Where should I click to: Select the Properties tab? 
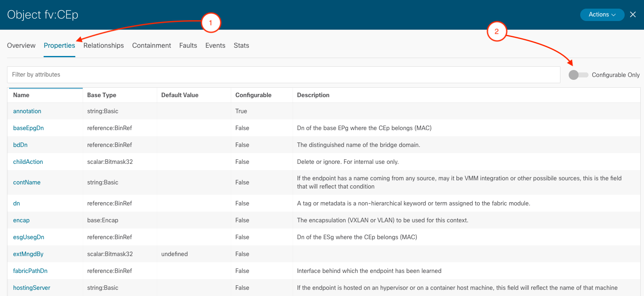click(x=59, y=46)
